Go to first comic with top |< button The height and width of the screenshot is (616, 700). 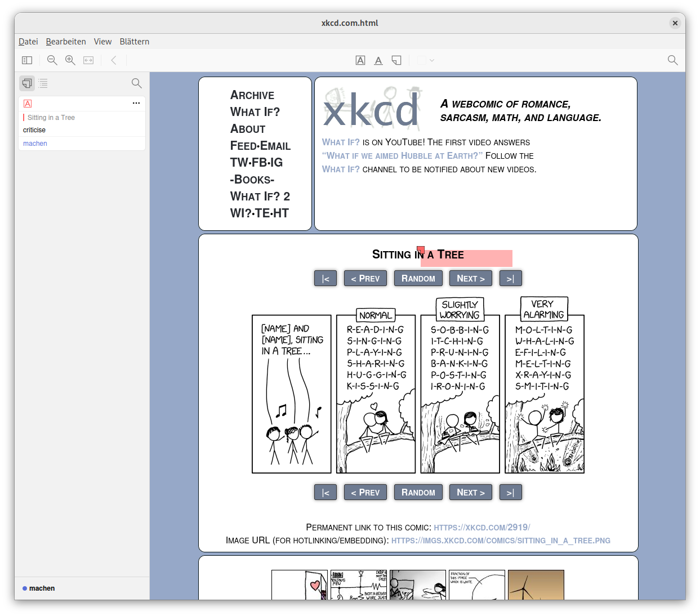click(x=326, y=278)
